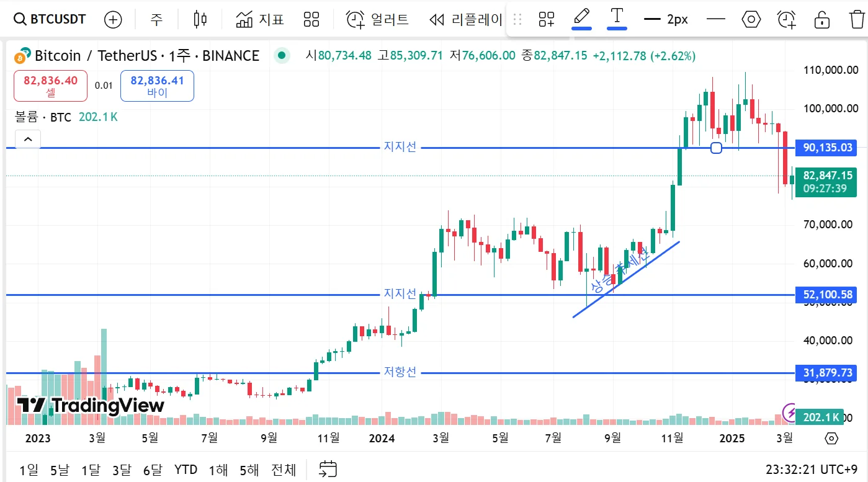The height and width of the screenshot is (482, 868).
Task: Switch to the 1일 time range
Action: 29,470
